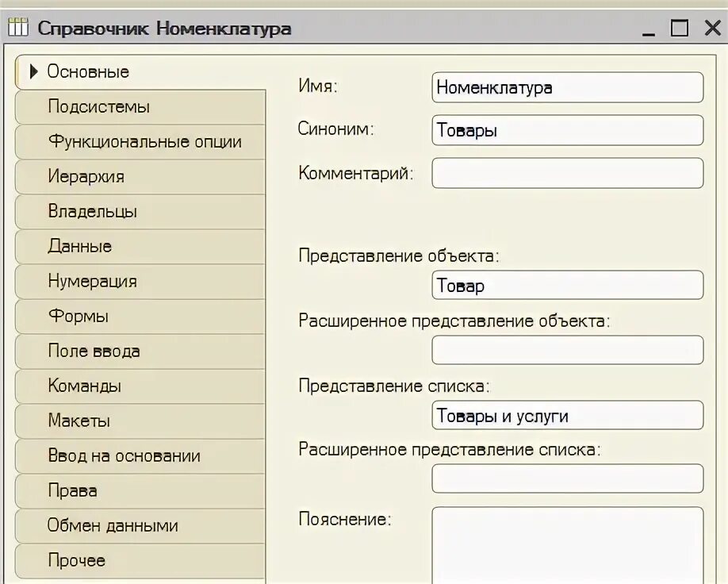Click the catalog icon in the title bar

tap(18, 28)
